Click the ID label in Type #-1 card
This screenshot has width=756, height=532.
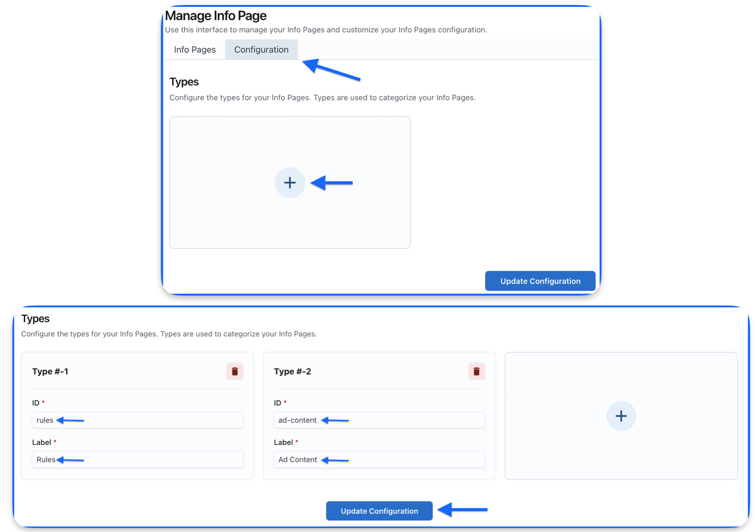[36, 403]
